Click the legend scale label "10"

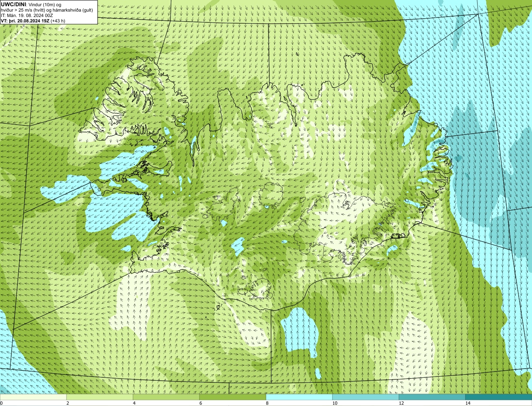(335, 403)
